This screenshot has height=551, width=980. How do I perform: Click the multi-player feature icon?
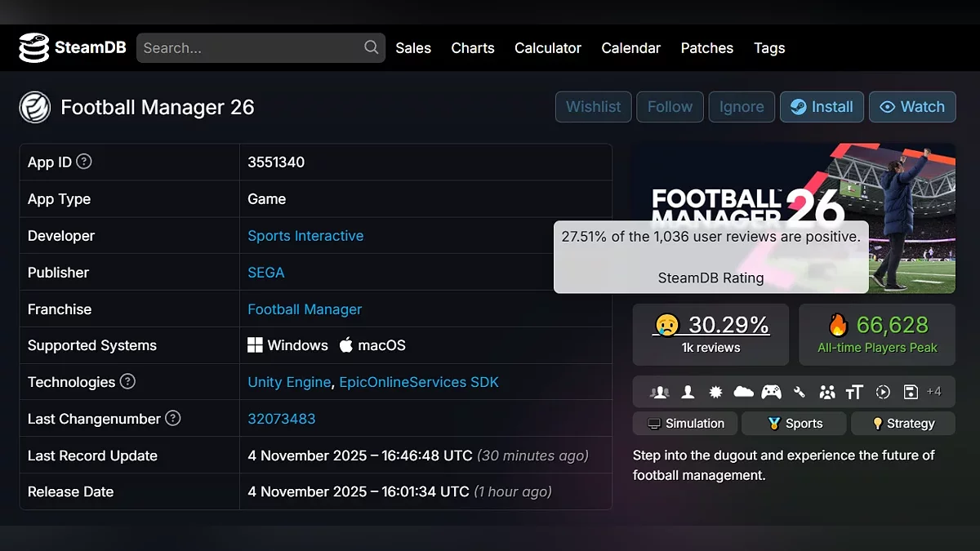659,392
